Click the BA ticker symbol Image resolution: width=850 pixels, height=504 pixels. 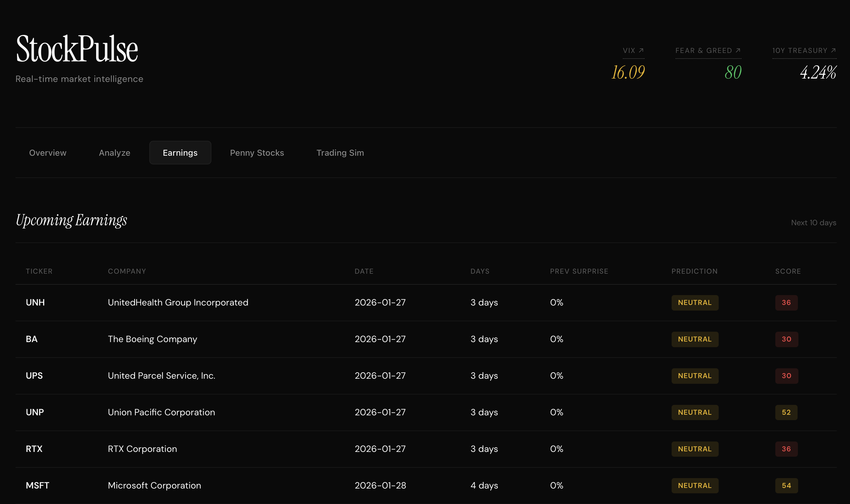click(x=32, y=339)
